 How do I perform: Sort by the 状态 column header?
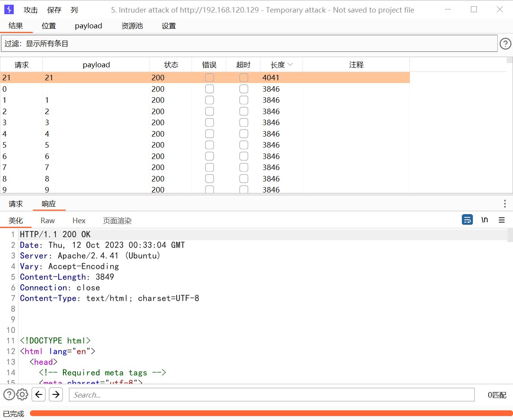point(171,65)
